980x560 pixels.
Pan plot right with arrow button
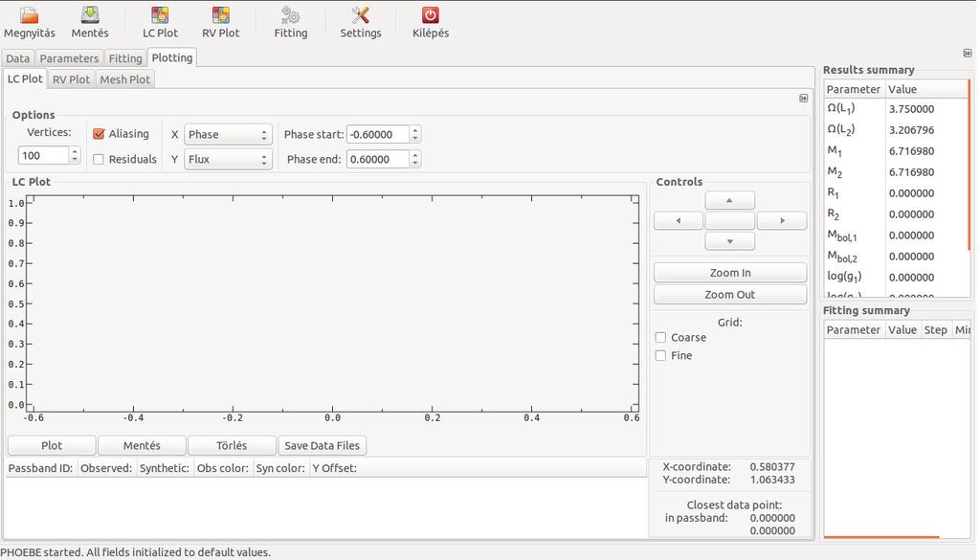click(x=782, y=220)
